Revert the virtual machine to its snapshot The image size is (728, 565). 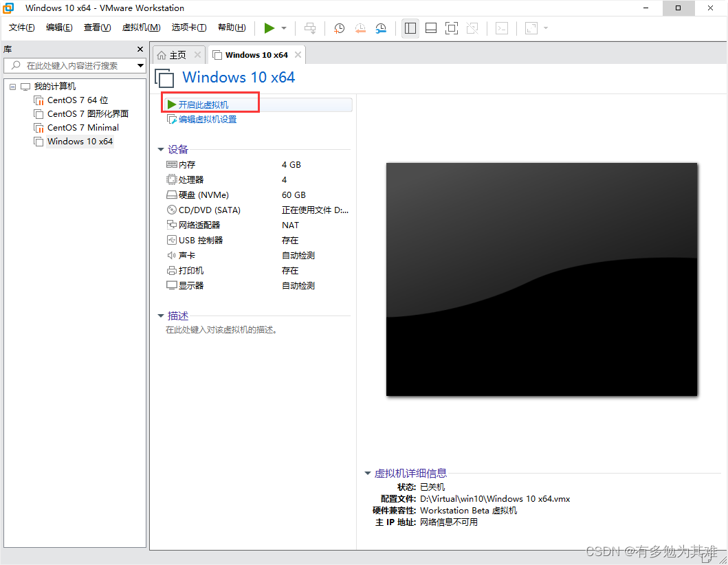360,28
